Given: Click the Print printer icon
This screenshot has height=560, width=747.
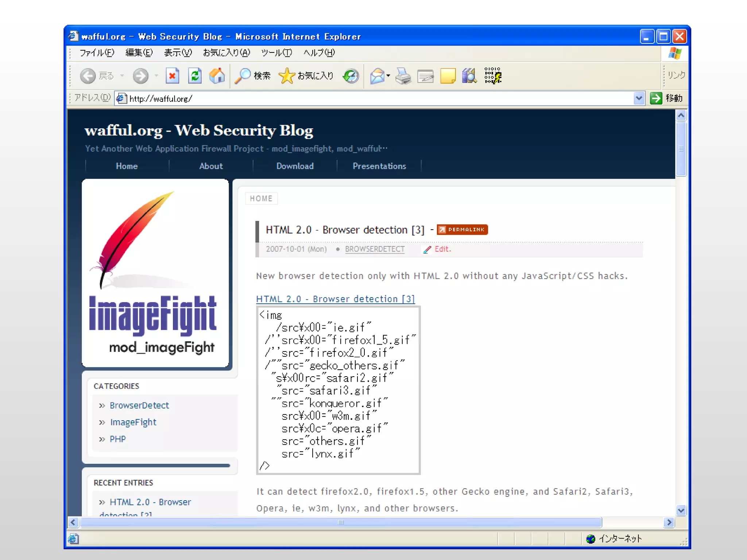Looking at the screenshot, I should point(403,76).
